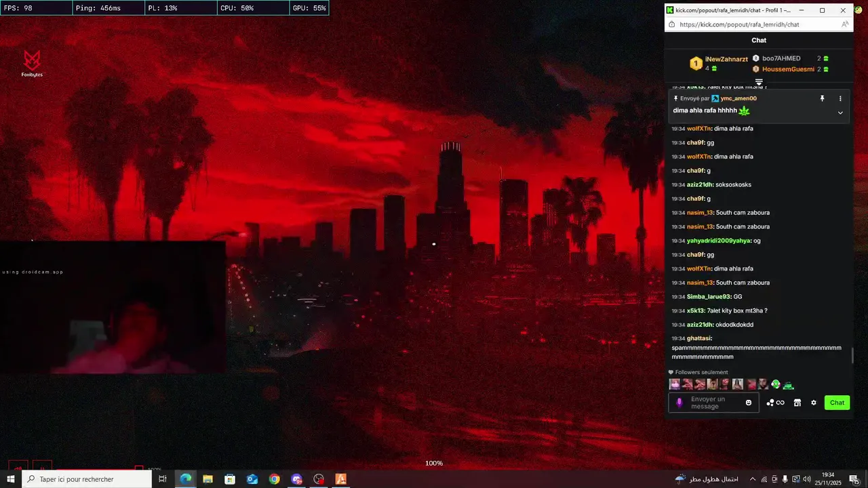Open the orange app icon in taskbar
Image resolution: width=868 pixels, height=488 pixels.
(341, 479)
